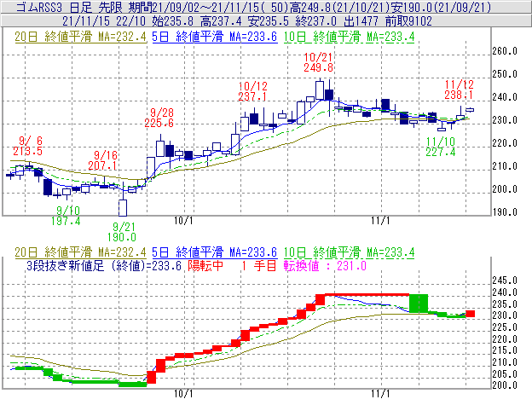Click the 190.0 price axis label
The height and width of the screenshot is (405, 532).
[x=505, y=212]
